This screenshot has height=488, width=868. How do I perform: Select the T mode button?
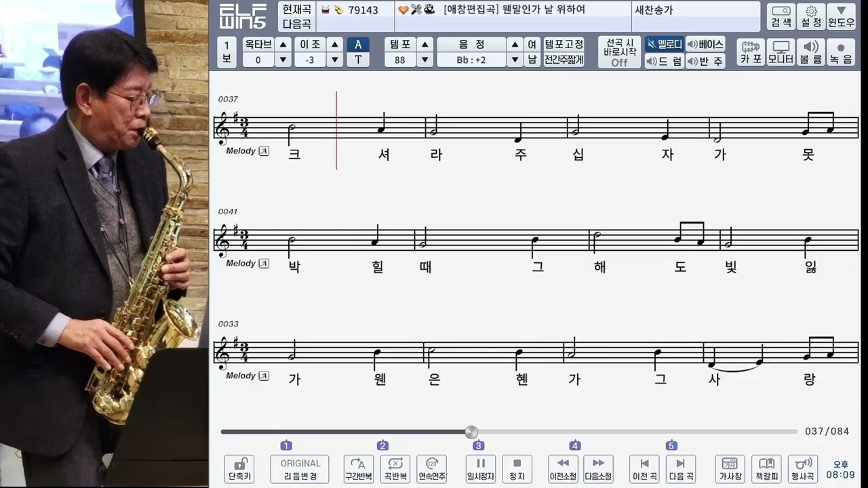pyautogui.click(x=358, y=60)
